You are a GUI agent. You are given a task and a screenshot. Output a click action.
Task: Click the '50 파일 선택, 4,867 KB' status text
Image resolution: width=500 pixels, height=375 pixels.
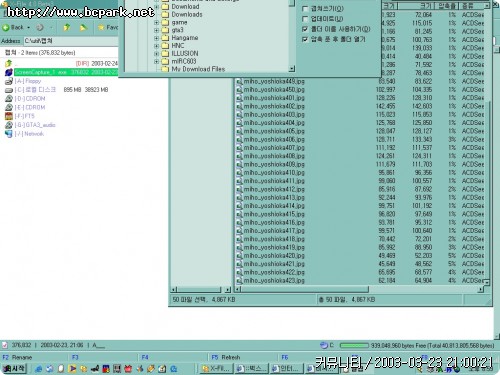[x=204, y=300]
